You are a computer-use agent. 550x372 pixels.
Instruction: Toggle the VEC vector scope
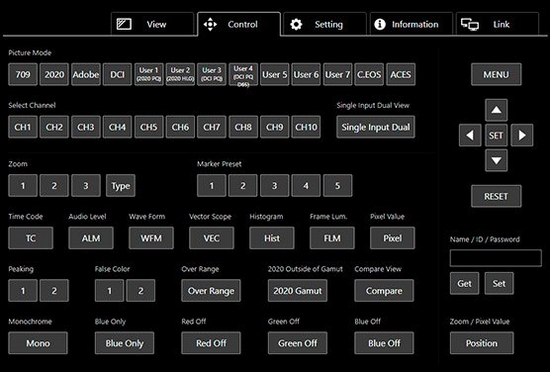coord(212,238)
